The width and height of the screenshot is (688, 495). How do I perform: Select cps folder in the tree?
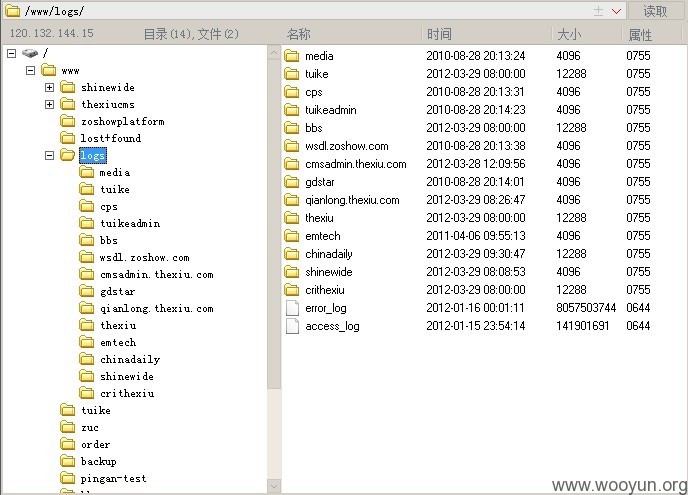(x=109, y=207)
